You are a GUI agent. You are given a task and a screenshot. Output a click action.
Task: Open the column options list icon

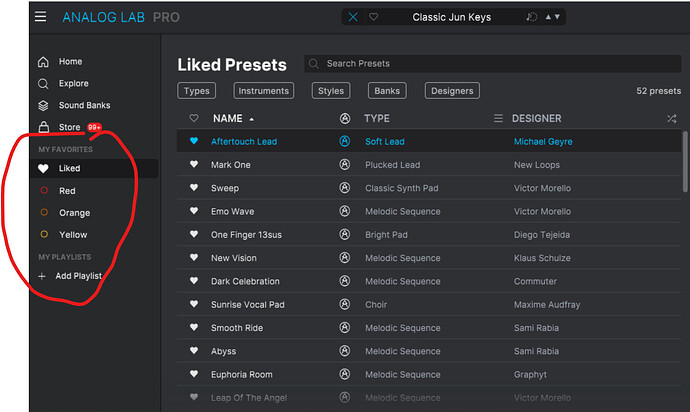point(498,118)
